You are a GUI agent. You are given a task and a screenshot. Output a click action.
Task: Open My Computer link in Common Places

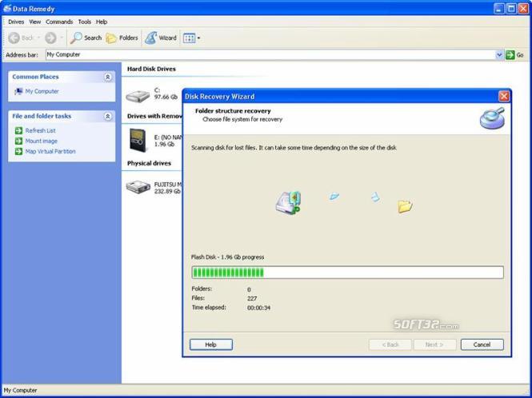pyautogui.click(x=42, y=91)
